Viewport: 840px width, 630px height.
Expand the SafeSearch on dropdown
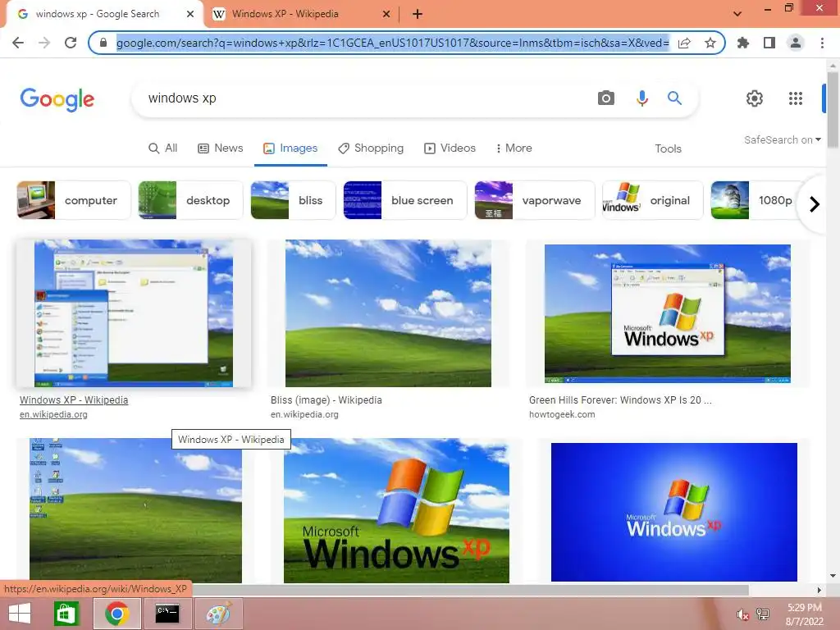click(782, 139)
